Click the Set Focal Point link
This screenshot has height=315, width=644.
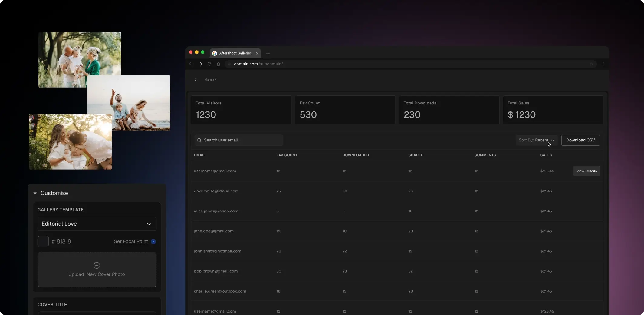point(131,241)
